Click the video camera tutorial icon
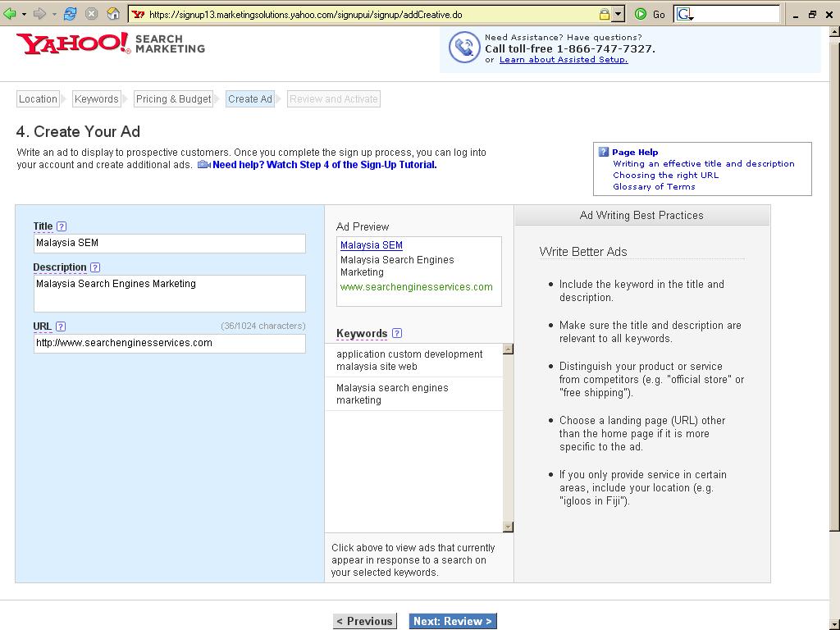This screenshot has height=630, width=840. (x=203, y=165)
